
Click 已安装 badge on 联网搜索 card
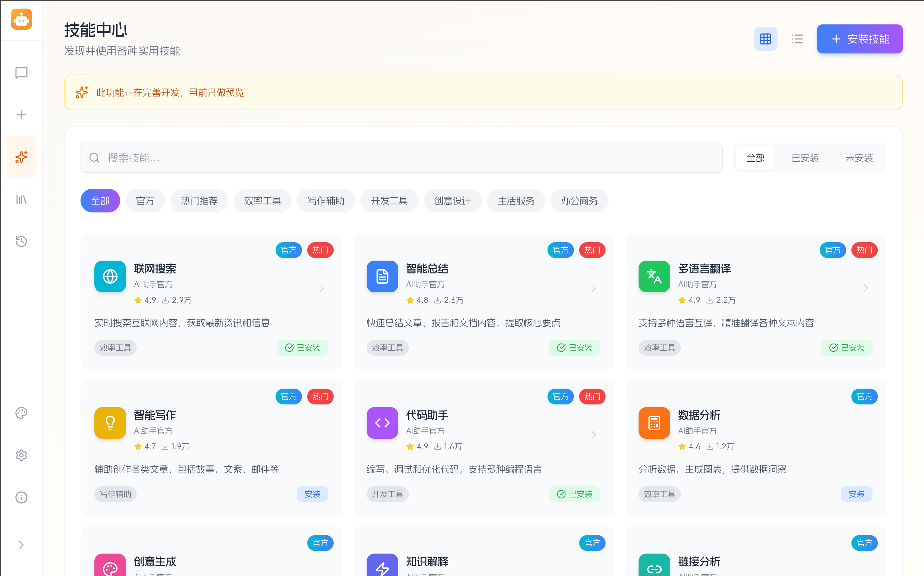tap(303, 347)
